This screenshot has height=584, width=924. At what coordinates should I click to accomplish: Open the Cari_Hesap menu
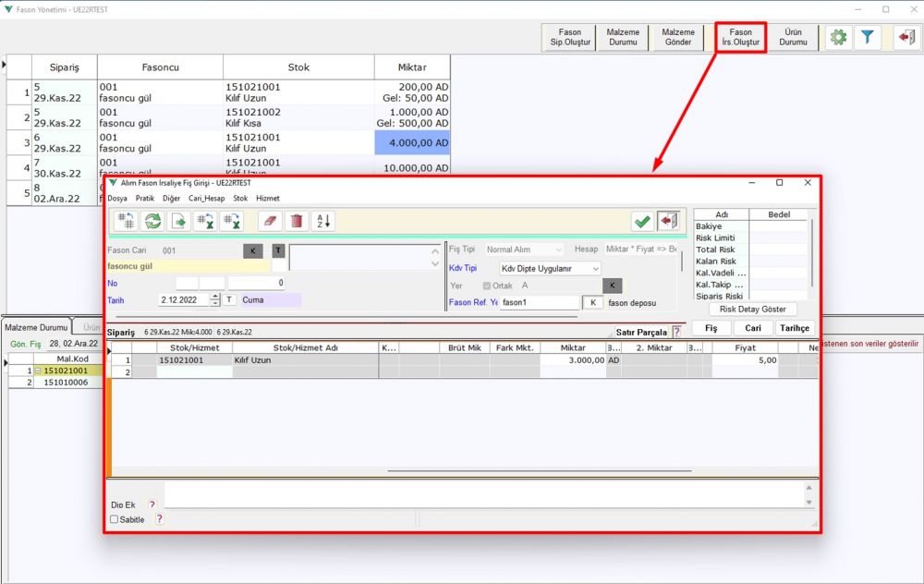coord(206,198)
